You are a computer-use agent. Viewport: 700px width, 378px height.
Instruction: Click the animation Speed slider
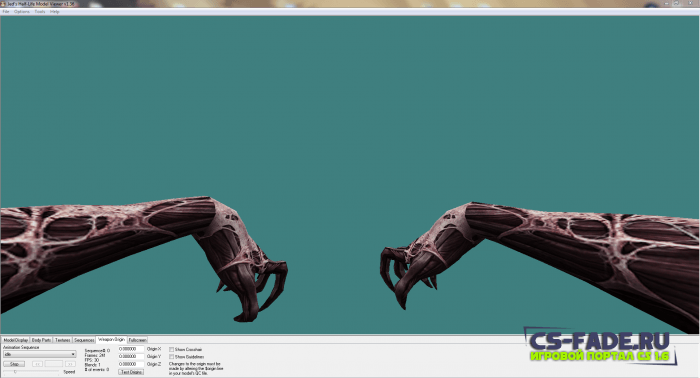pos(31,372)
